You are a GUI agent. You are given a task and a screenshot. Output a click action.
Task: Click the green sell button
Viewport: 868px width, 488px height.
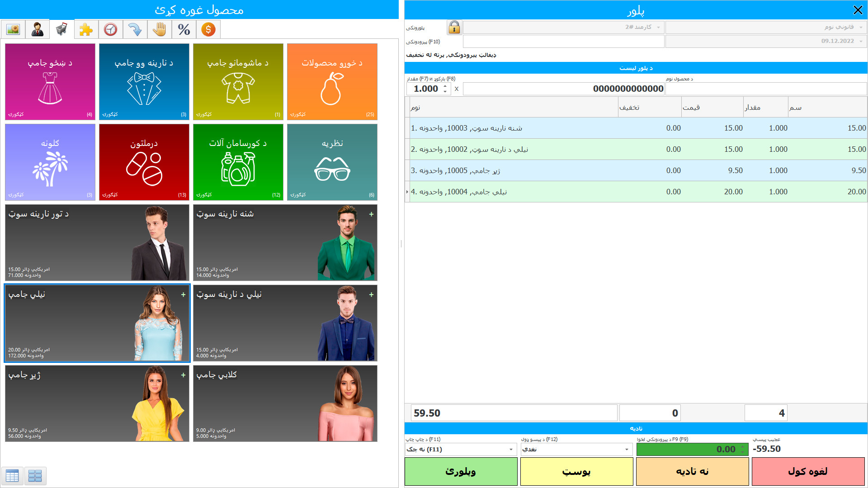click(461, 471)
